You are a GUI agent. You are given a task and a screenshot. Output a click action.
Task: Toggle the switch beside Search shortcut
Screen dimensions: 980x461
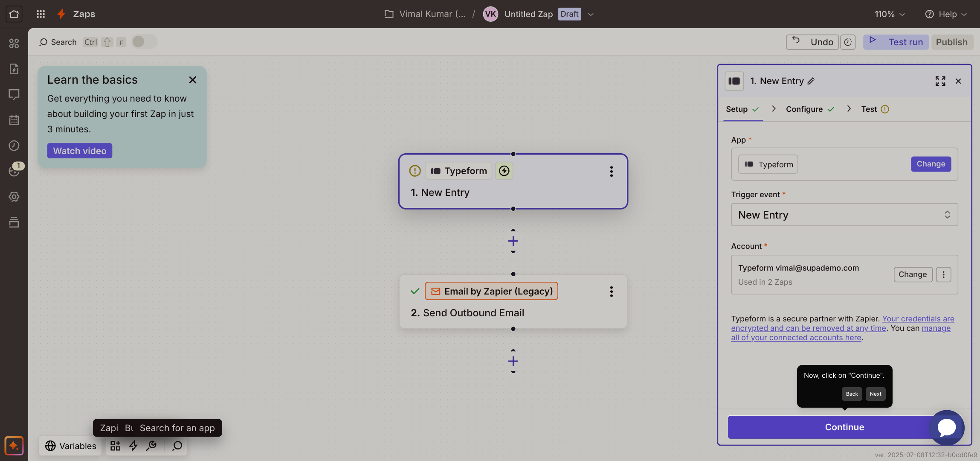coord(144,41)
